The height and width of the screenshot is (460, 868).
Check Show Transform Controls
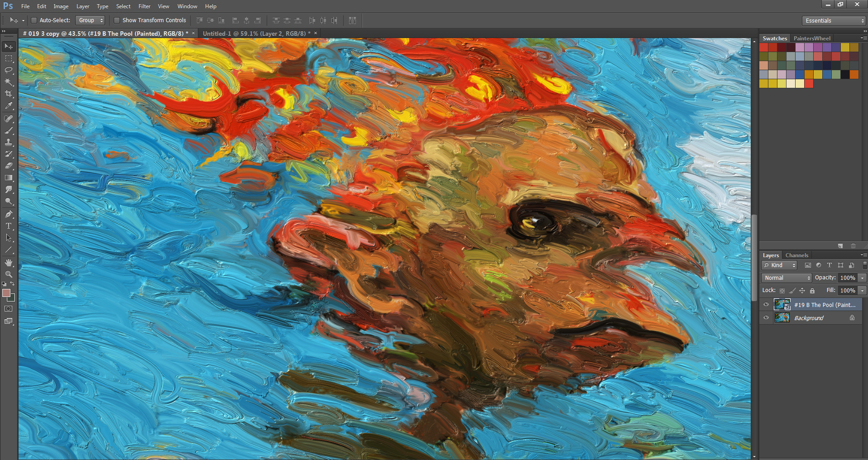pyautogui.click(x=117, y=20)
